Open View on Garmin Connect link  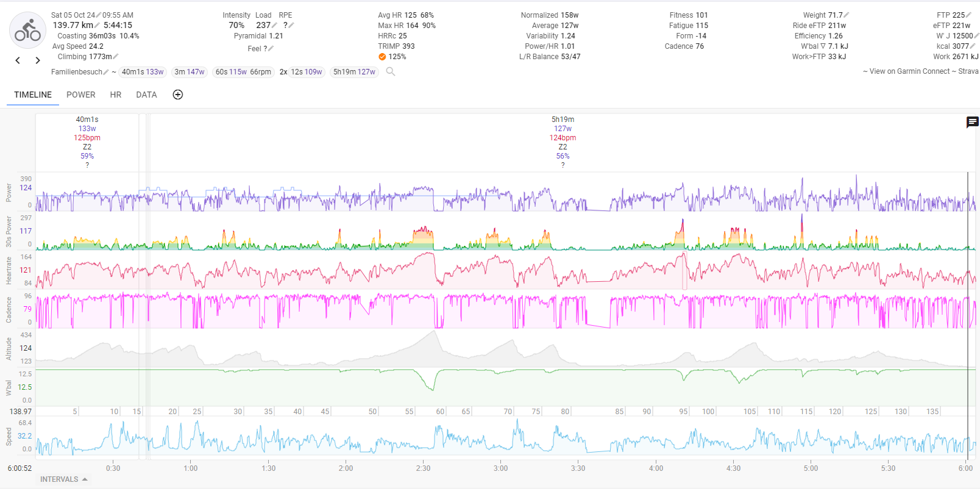pyautogui.click(x=909, y=71)
